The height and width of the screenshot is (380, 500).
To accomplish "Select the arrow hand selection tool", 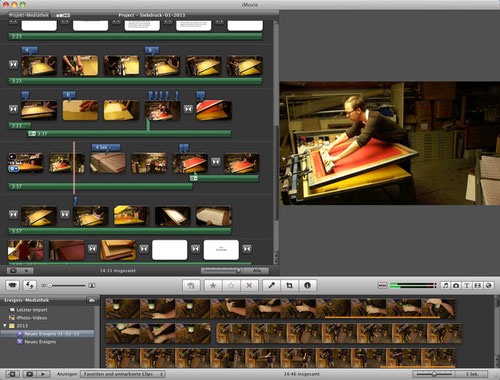I will tap(191, 285).
